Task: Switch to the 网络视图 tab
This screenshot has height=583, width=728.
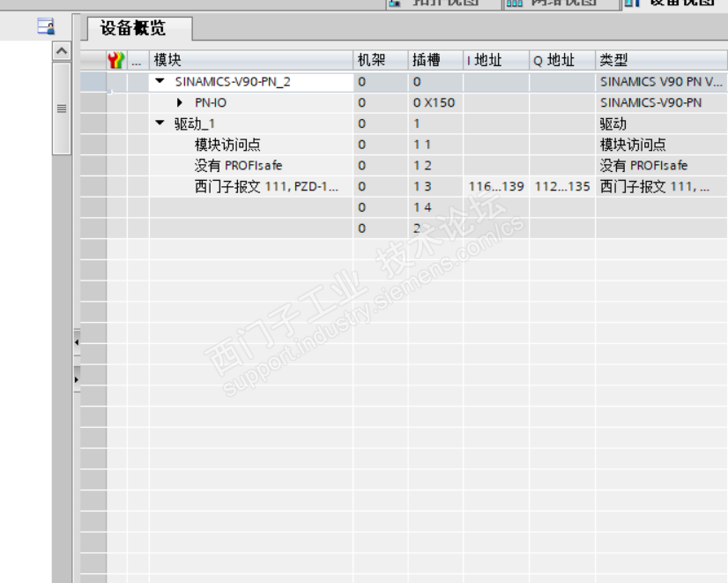Action: (561, 4)
